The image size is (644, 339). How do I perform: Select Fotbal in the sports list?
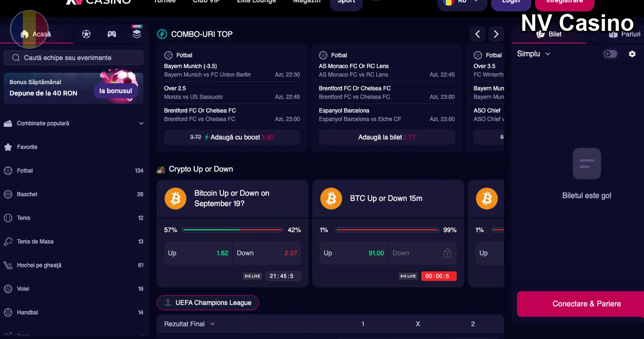tap(73, 171)
